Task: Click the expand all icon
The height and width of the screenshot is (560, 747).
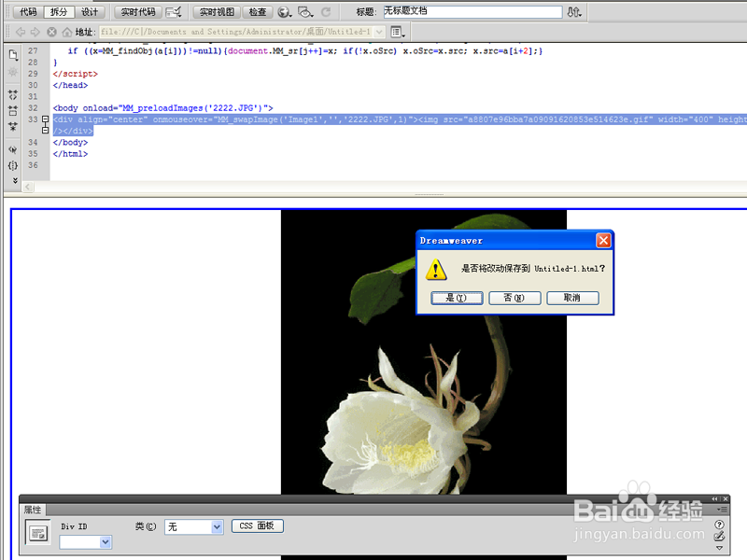Action: coord(13,127)
